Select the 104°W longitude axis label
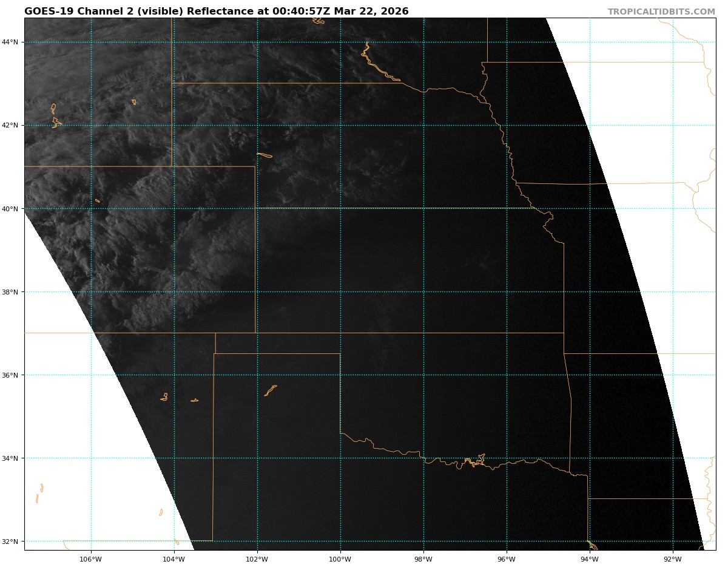The image size is (728, 564). [174, 559]
